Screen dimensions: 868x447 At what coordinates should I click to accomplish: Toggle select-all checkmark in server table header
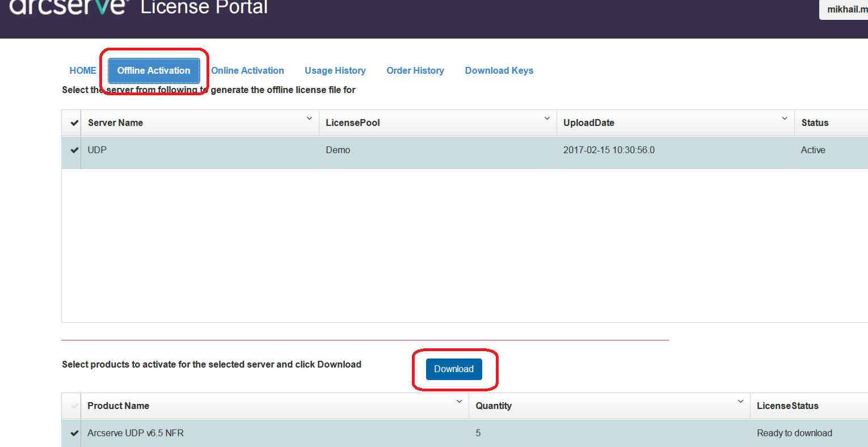(x=74, y=123)
